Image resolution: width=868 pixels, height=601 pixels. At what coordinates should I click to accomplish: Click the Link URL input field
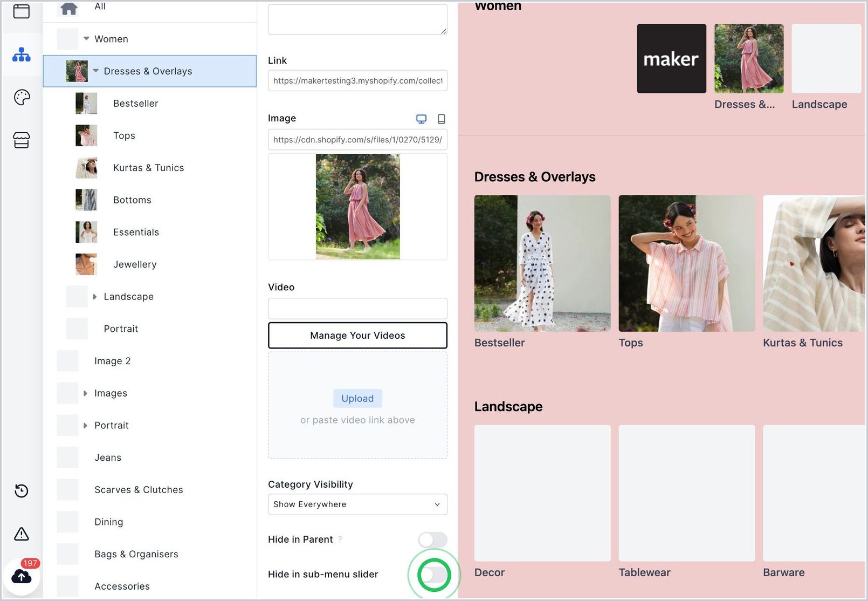(357, 80)
